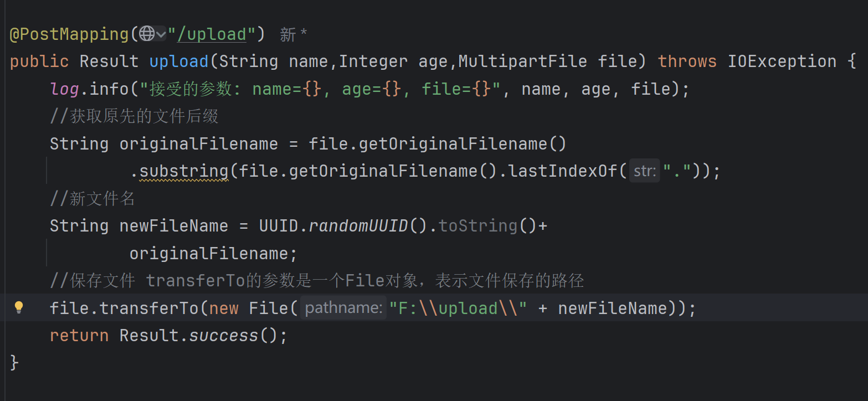Click the "//新文件名" comment line
868x401 pixels.
pos(93,199)
